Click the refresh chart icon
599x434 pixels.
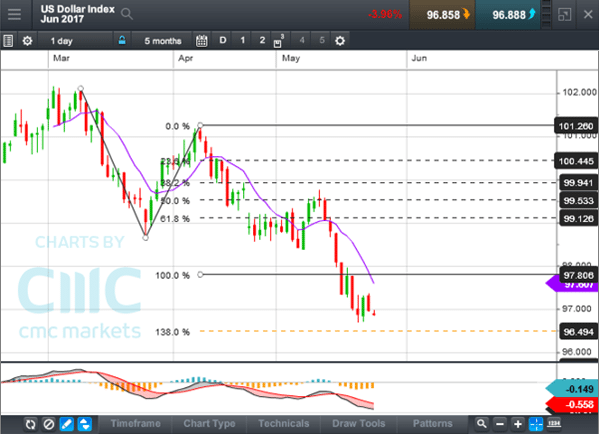click(x=30, y=424)
